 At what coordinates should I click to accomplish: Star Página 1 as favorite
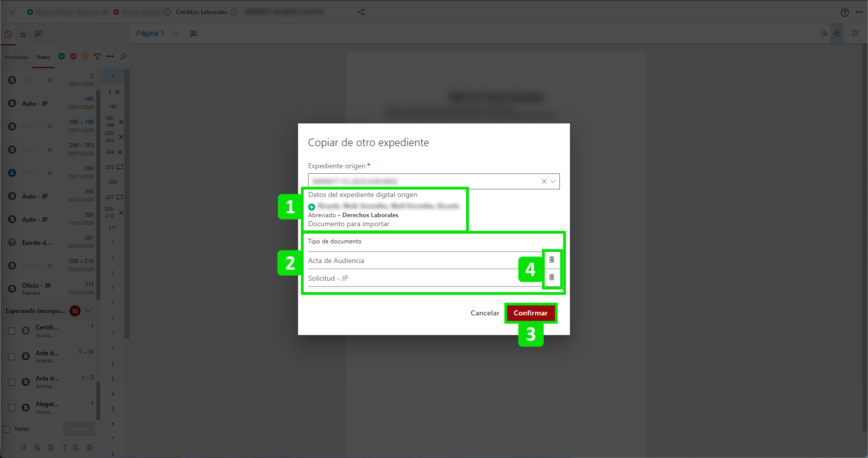[176, 34]
